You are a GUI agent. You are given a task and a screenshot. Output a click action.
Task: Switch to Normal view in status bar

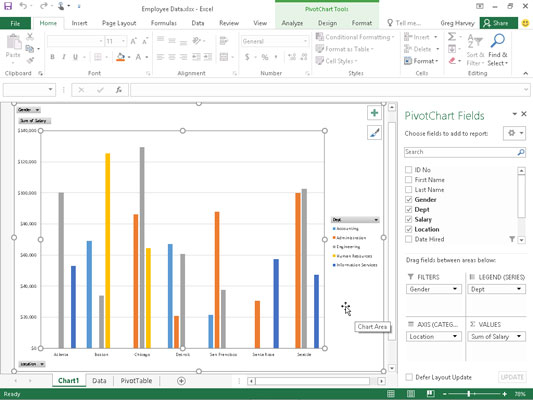click(x=391, y=394)
